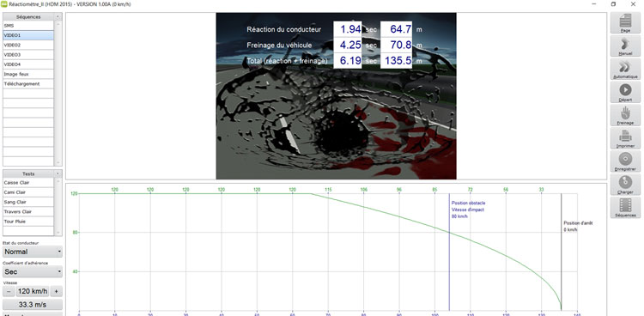Select the Téléchargement sequence
644x316 pixels.
point(28,84)
